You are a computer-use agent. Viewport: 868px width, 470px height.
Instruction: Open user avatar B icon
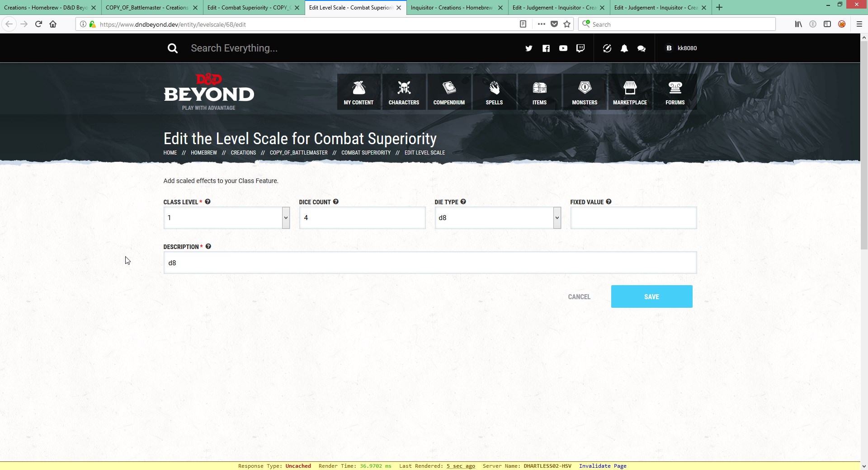[x=669, y=48]
